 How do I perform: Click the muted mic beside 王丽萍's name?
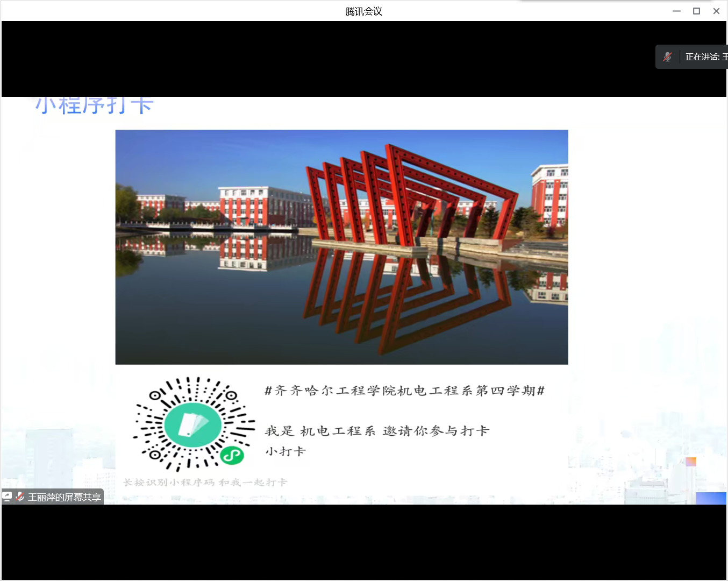[20, 497]
